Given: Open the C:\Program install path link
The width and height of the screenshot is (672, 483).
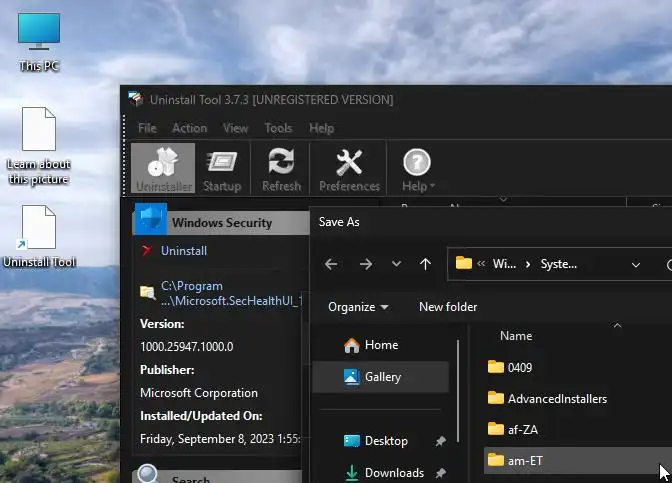Looking at the screenshot, I should pos(231,293).
